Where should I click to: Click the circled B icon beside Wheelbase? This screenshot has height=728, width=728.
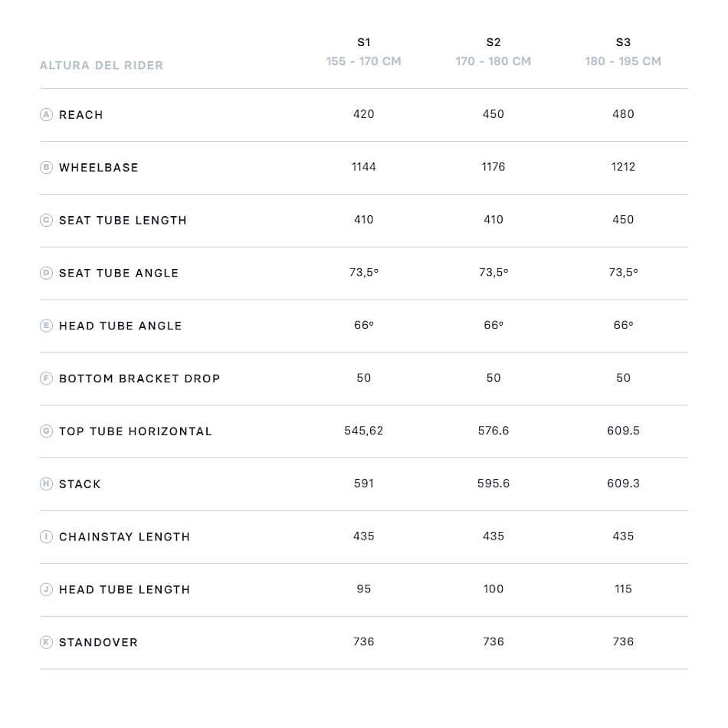coord(46,168)
